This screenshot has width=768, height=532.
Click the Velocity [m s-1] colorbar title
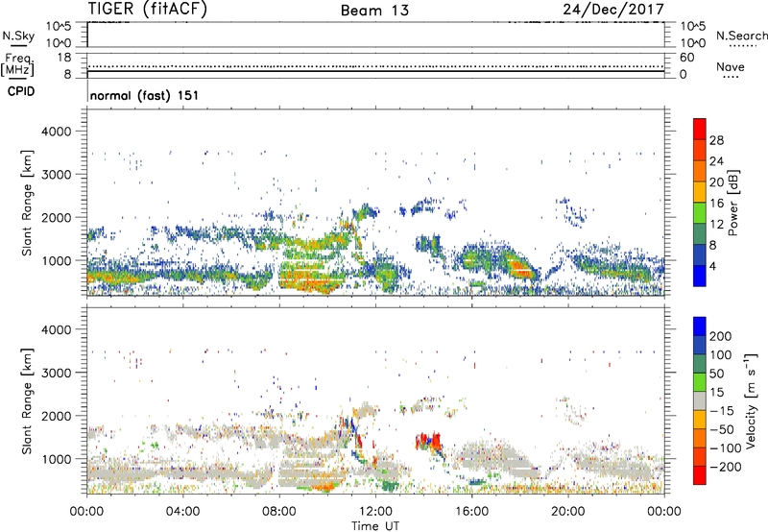click(x=751, y=400)
